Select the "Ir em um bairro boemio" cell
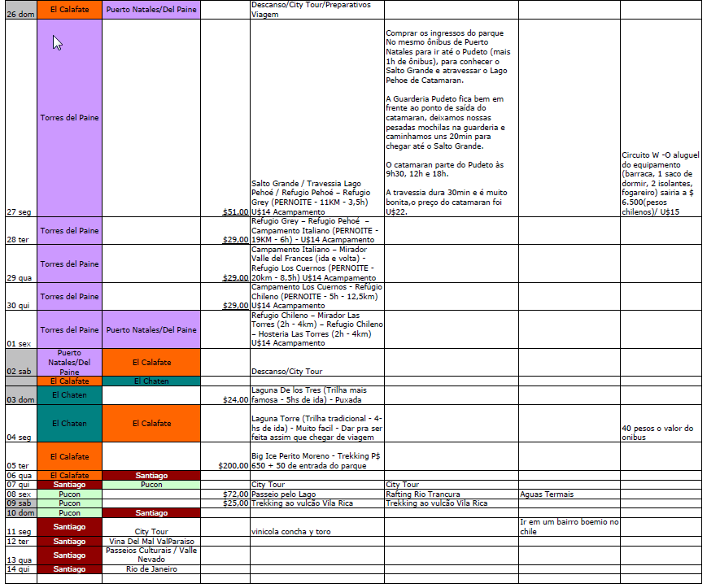This screenshot has height=588, width=707. point(569,526)
